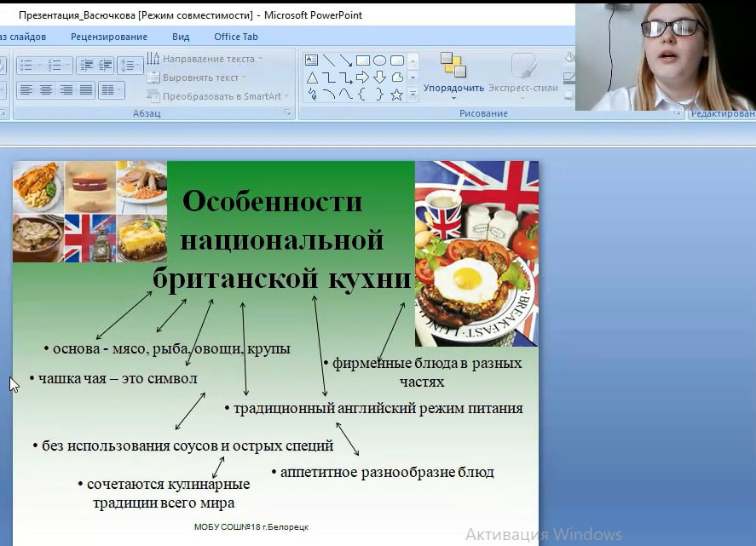The width and height of the screenshot is (756, 546).
Task: Select the right arrow block shape
Action: (362, 78)
